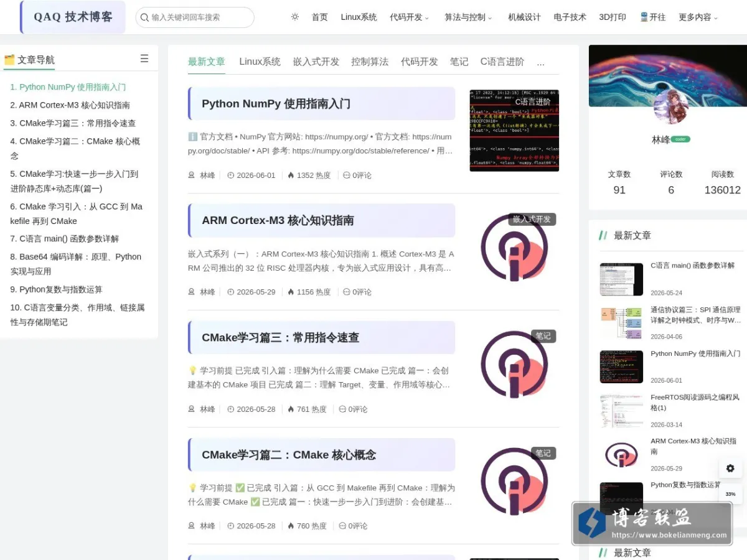Click the CMake学习篇三 article cover thumbnail
This screenshot has width=747, height=560.
click(514, 365)
